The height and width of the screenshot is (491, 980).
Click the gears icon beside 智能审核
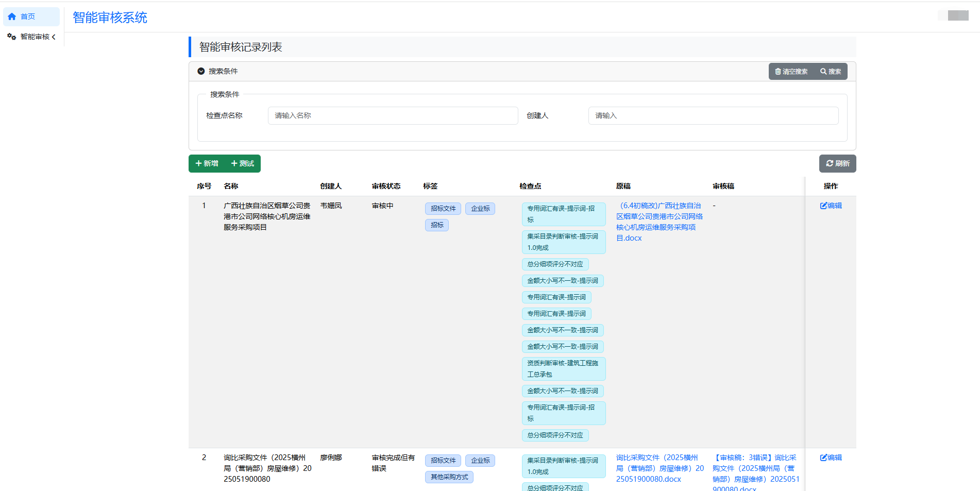pos(11,37)
